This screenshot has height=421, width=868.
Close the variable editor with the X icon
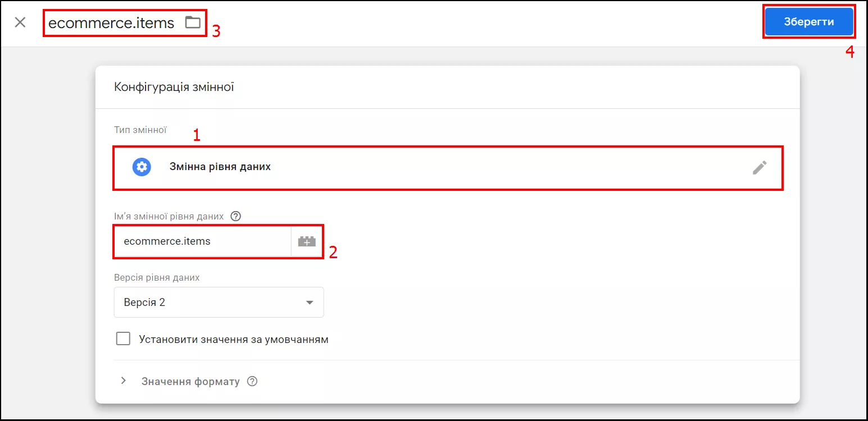coord(20,22)
